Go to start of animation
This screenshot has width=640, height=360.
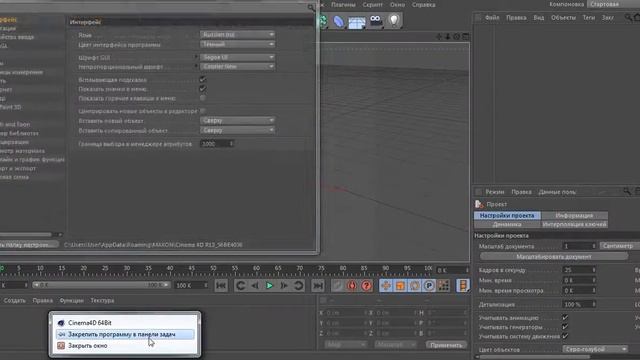[221, 285]
